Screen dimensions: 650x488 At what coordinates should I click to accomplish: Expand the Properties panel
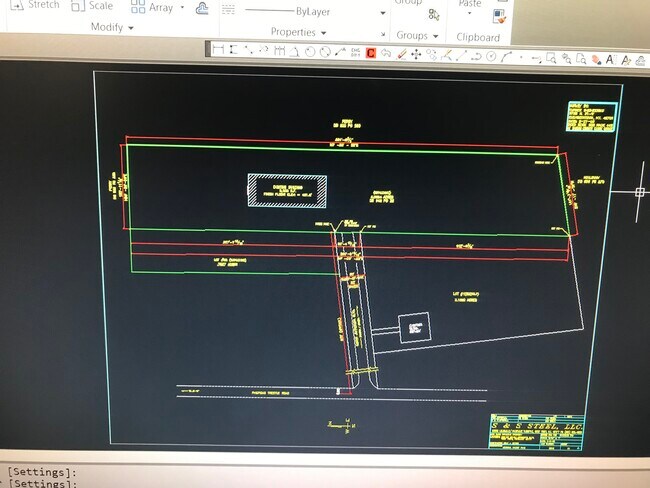298,32
